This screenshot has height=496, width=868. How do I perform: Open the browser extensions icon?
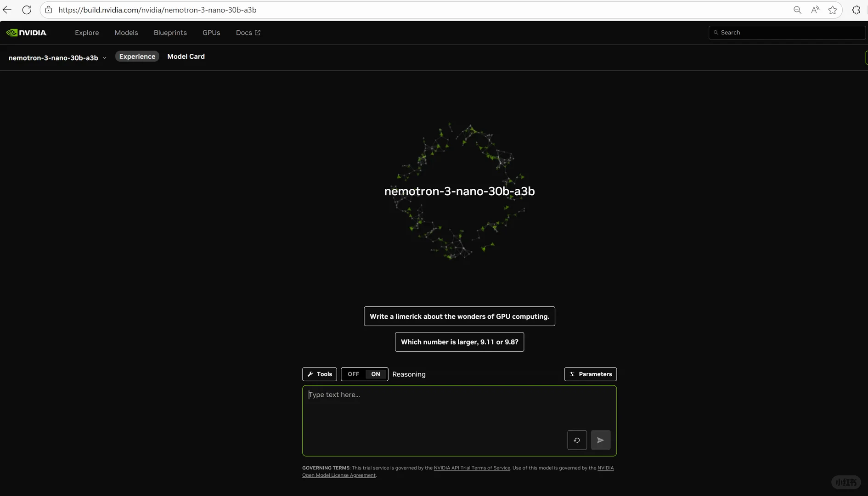(856, 9)
